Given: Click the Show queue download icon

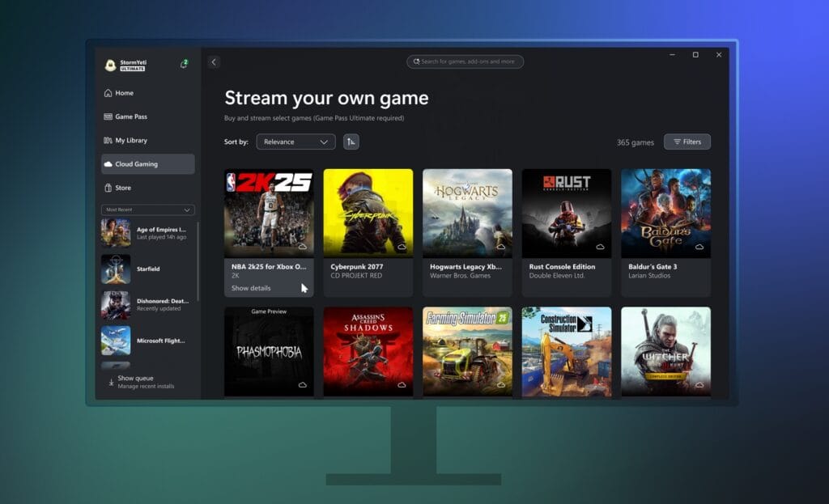Looking at the screenshot, I should click(x=111, y=382).
